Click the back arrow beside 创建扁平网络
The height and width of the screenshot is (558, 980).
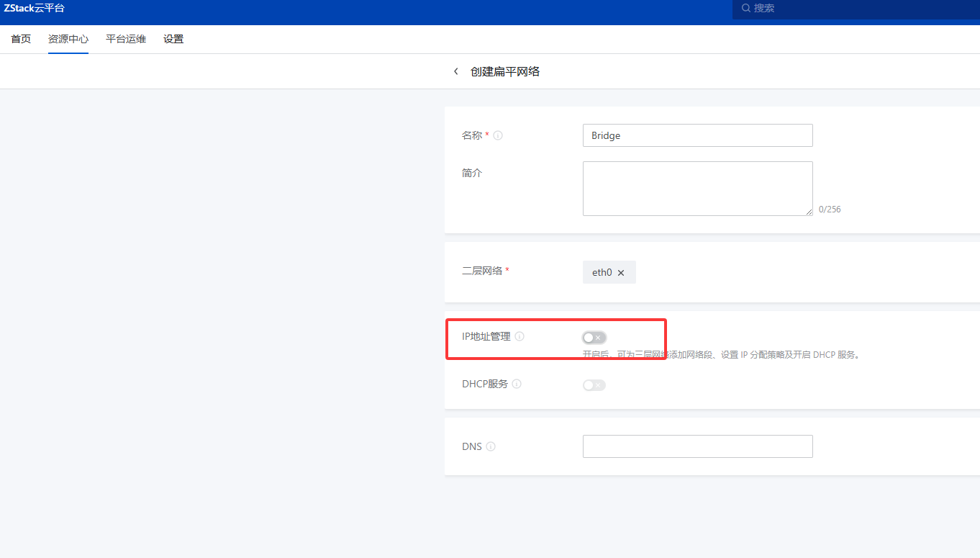tap(455, 72)
